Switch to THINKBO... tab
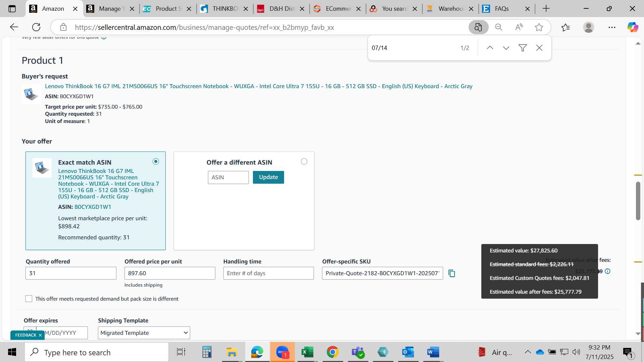Viewport: 644px width, 362px height. [223, 9]
